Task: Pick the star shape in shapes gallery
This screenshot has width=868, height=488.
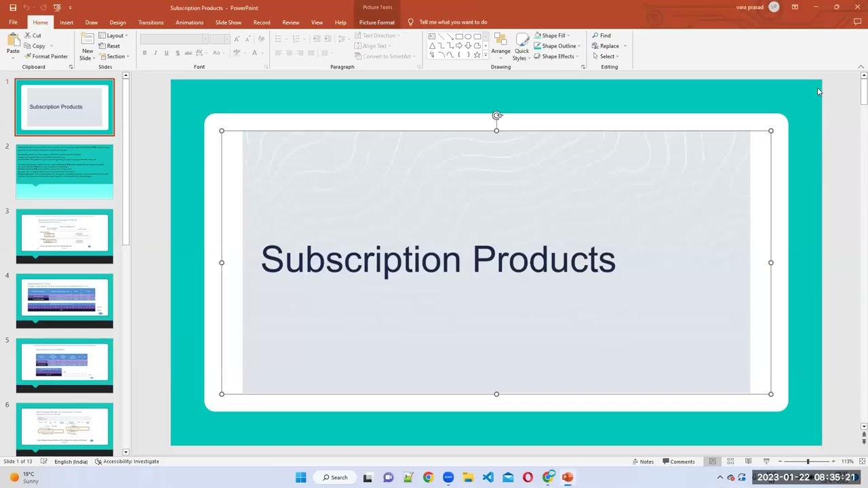Action: point(477,55)
